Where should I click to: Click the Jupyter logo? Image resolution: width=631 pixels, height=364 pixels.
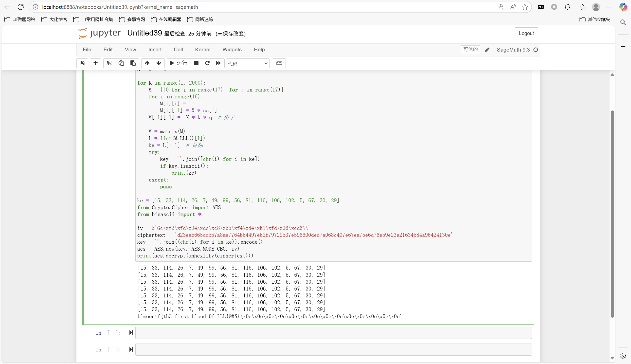tap(99, 33)
